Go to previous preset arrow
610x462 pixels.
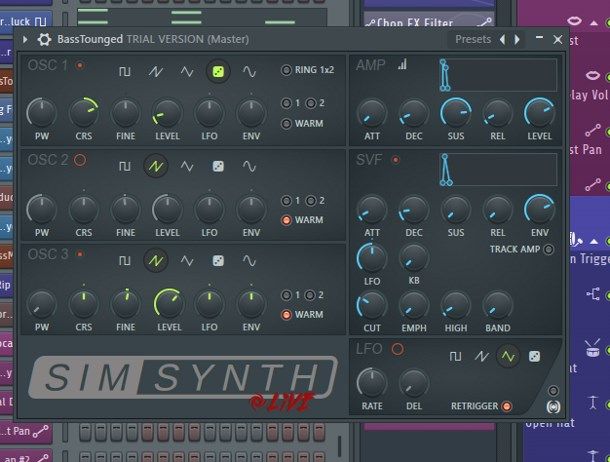[x=503, y=39]
